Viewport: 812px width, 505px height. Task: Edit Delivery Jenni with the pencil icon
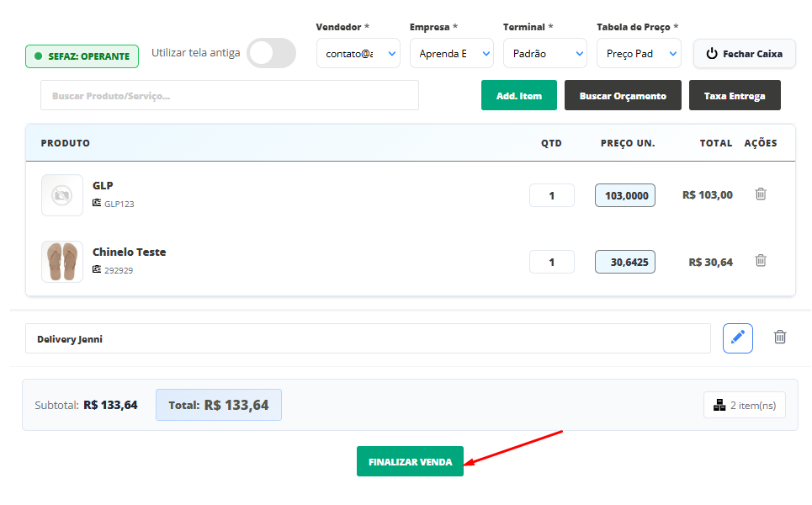(x=737, y=338)
